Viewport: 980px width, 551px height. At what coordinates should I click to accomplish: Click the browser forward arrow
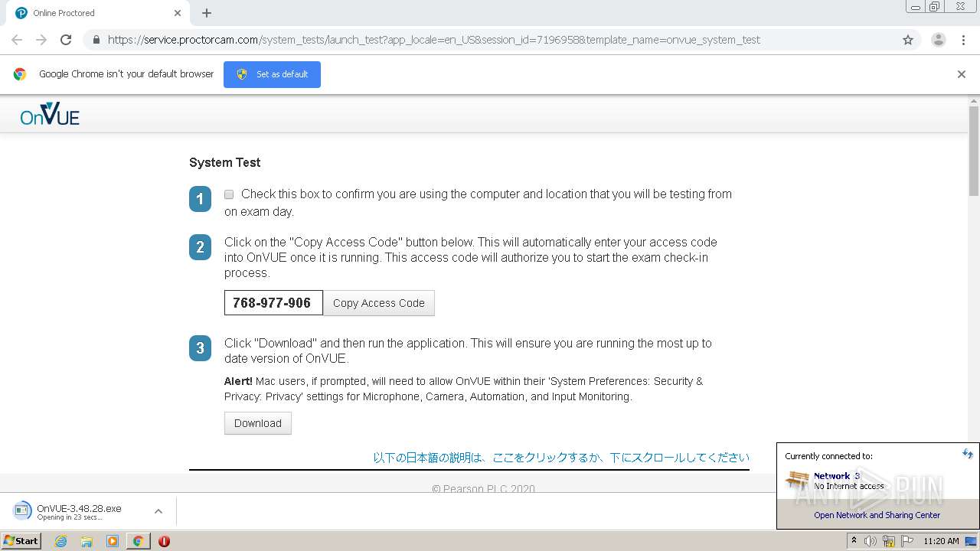click(41, 40)
